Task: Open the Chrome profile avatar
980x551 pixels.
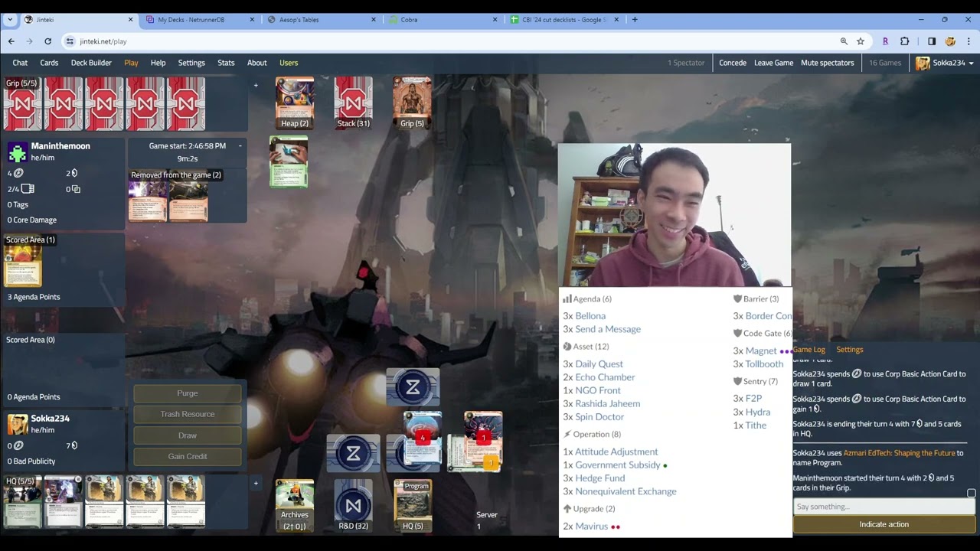Action: [x=950, y=41]
